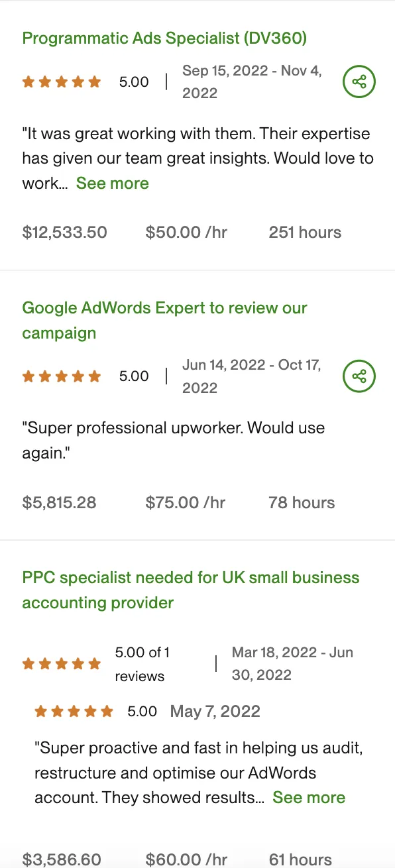Viewport: 395px width, 868px height.
Task: Click the 5.00 of 1 reviews text
Action: [142, 664]
